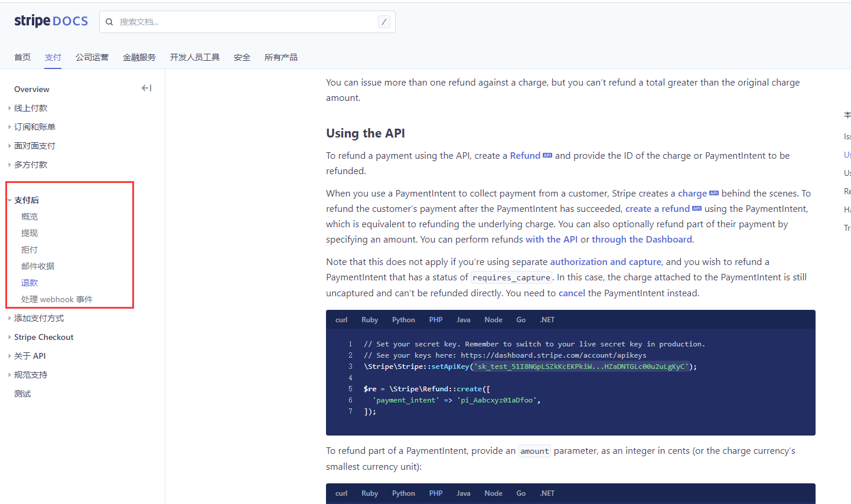Follow the create a refund link

pos(657,209)
